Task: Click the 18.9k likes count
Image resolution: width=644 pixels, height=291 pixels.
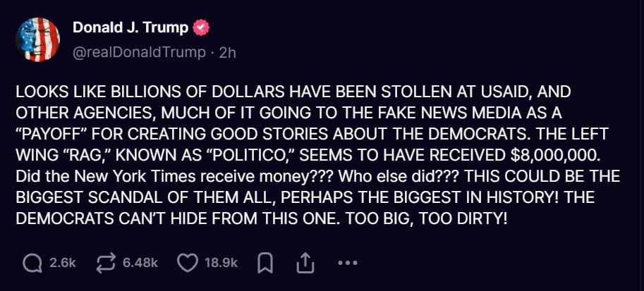Action: [x=221, y=263]
